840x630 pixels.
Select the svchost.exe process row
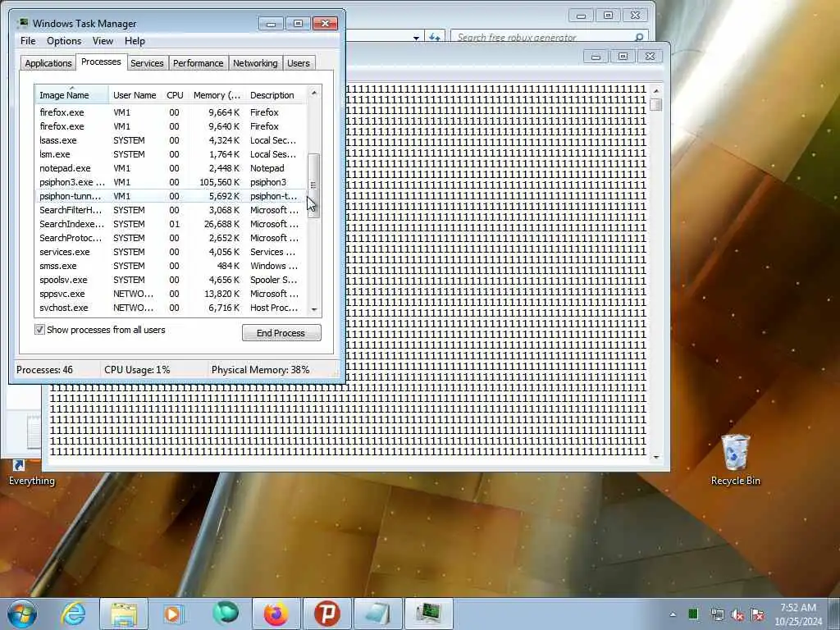click(x=171, y=308)
